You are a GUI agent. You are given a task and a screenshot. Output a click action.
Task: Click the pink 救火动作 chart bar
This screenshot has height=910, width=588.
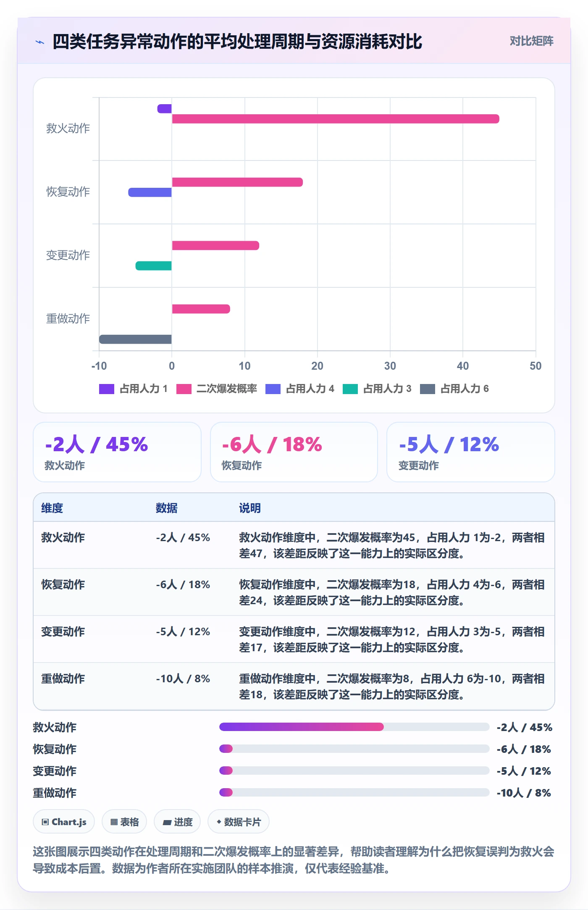point(336,119)
